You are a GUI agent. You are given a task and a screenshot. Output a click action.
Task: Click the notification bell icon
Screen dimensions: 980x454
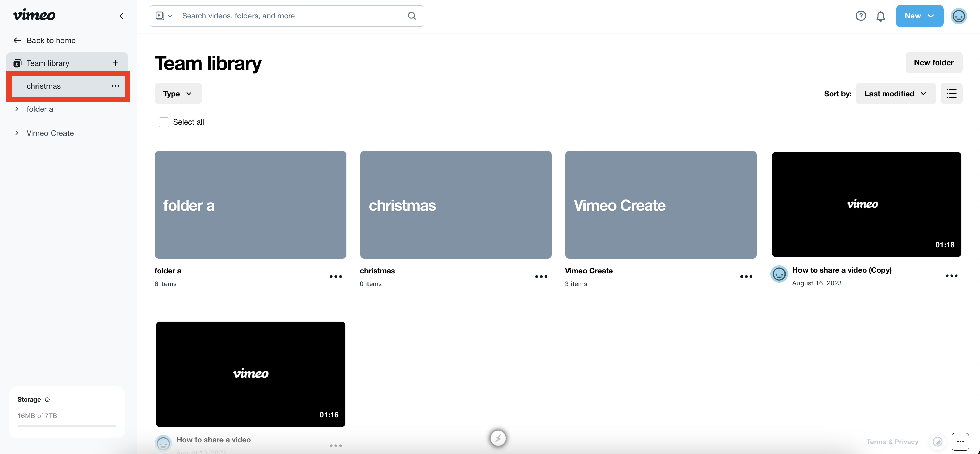click(x=881, y=16)
